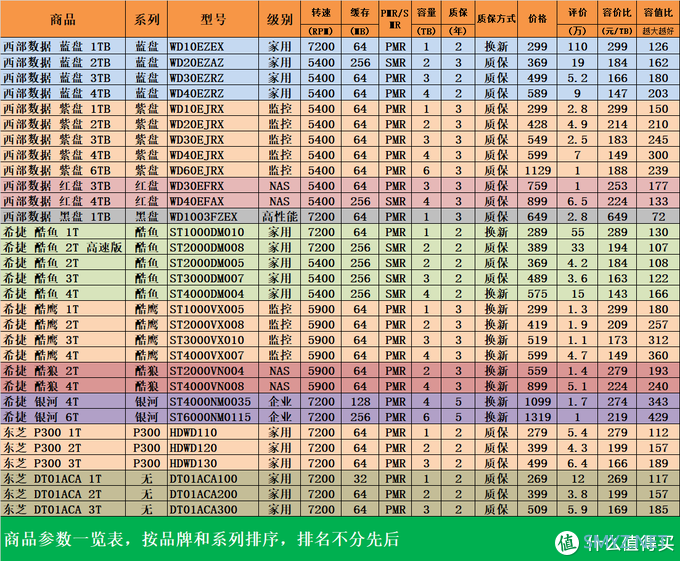
Task: Click 高性能 level cell
Action: pyautogui.click(x=279, y=217)
